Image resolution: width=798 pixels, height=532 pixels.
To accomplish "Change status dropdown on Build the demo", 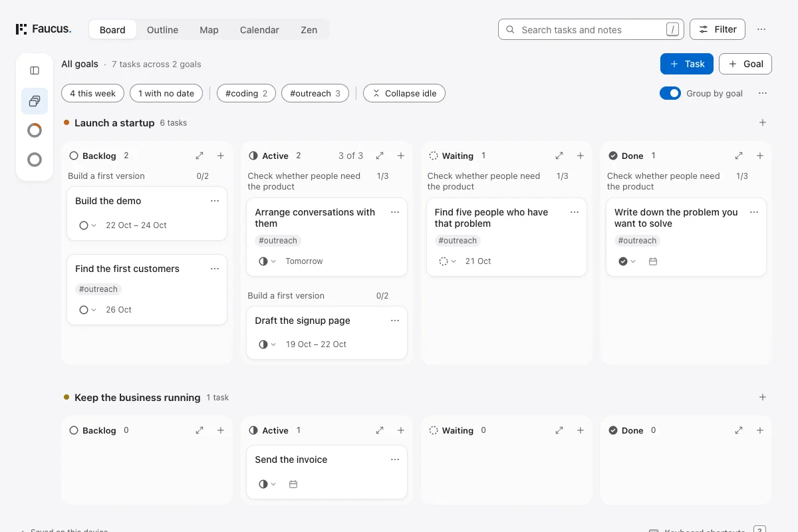I will coord(88,225).
